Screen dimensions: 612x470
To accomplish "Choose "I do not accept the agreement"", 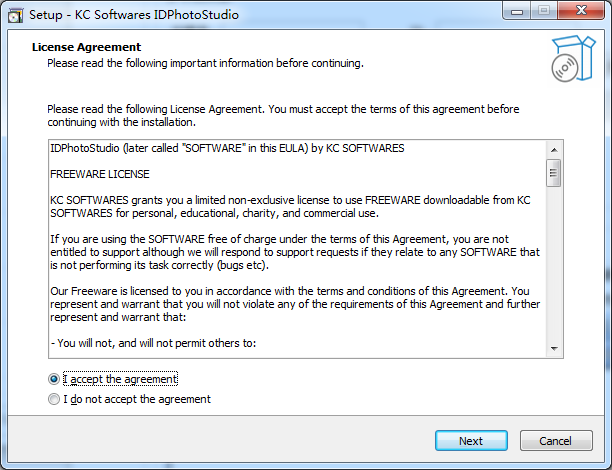I will point(54,399).
